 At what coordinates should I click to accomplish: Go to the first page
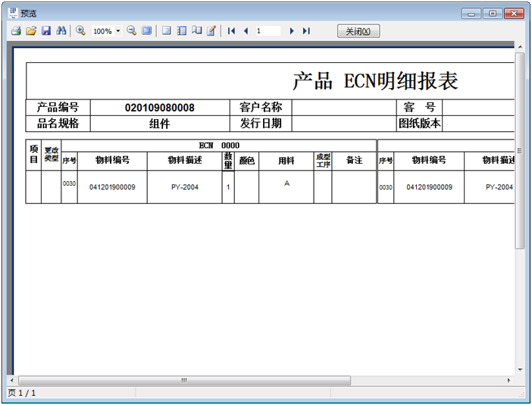(231, 31)
